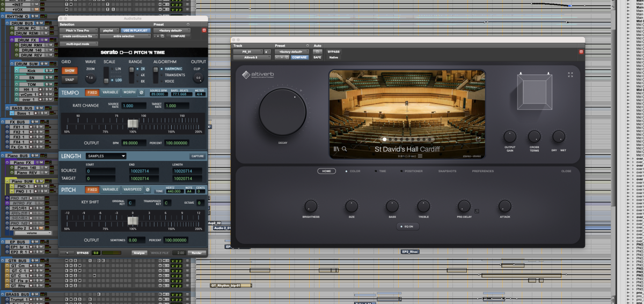This screenshot has width=644, height=304.
Task: Open the list menu under St David's Hall
Action: [x=420, y=156]
